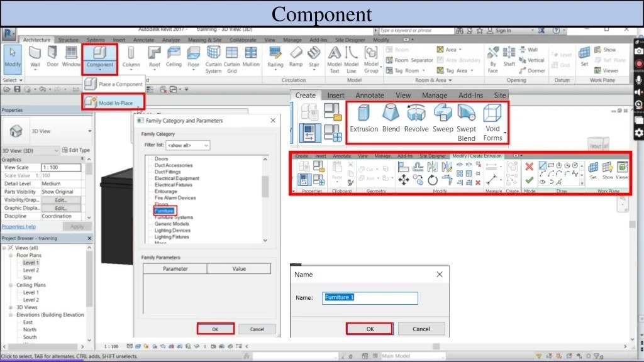Choose Model In-Place menu entry
This screenshot has width=644, height=362.
(x=114, y=102)
